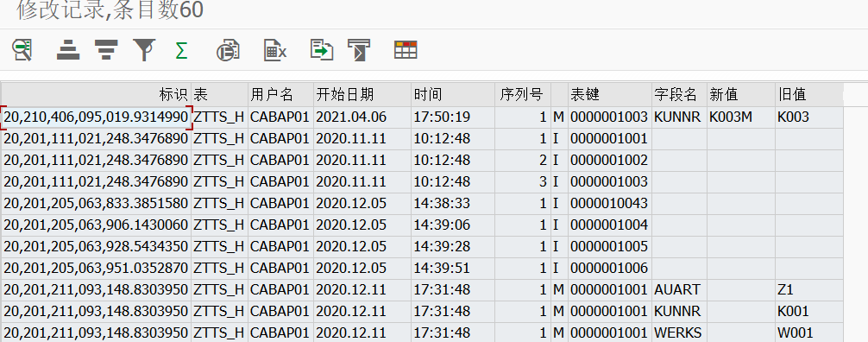Select the 新值 column header
The image size is (868, 342).
[x=742, y=95]
